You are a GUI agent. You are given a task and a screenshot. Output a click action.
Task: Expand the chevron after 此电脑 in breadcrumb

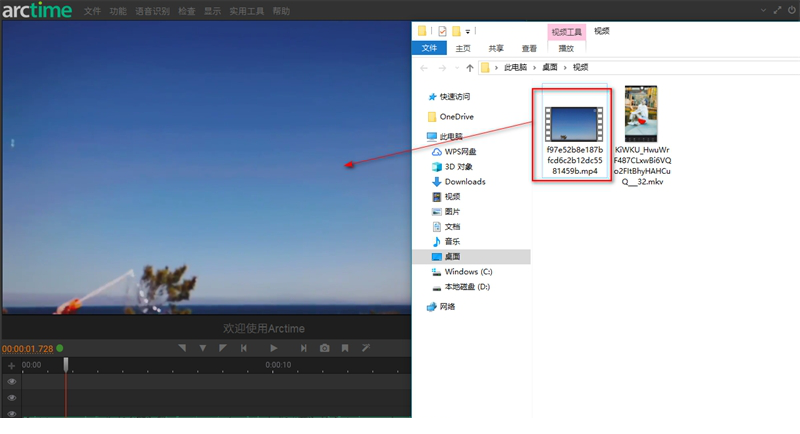(x=534, y=67)
